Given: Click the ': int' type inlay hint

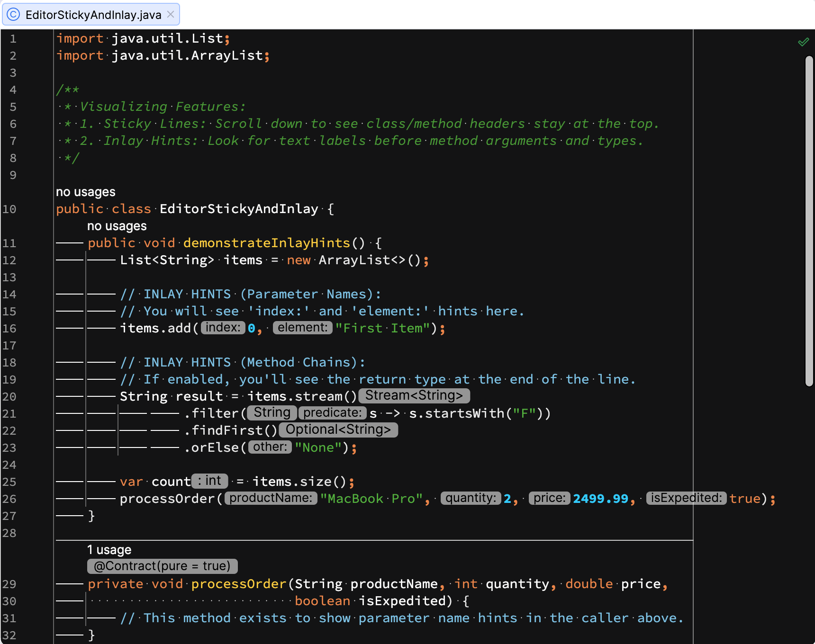Looking at the screenshot, I should pyautogui.click(x=210, y=481).
